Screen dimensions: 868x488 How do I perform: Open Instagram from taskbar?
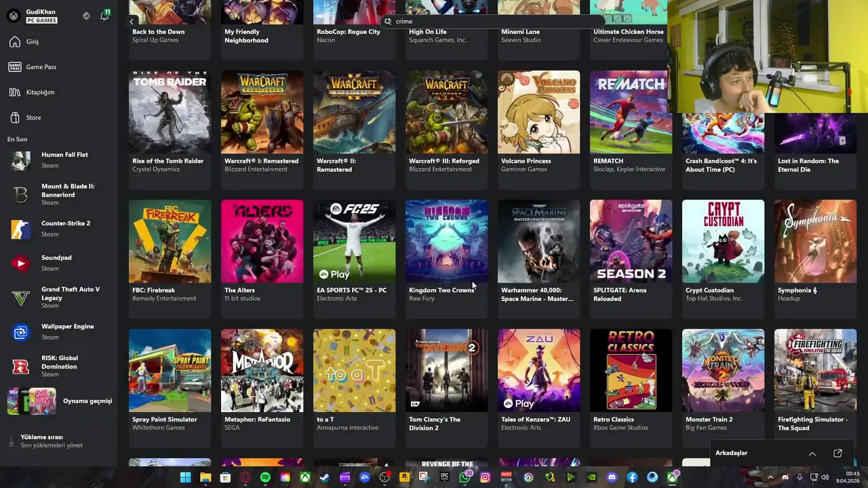click(x=485, y=477)
